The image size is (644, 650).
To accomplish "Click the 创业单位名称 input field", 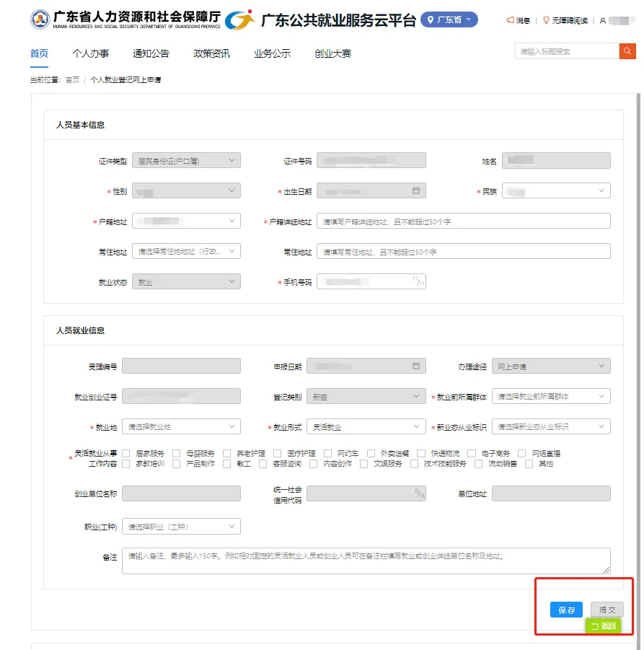I will click(x=181, y=493).
